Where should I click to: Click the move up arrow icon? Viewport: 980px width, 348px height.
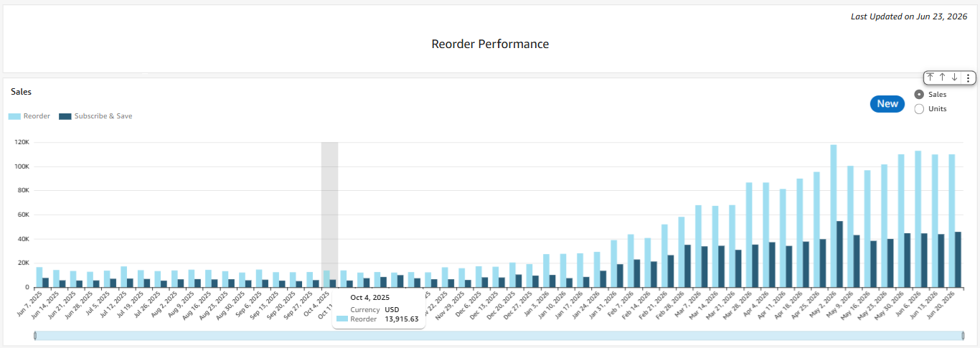pos(943,77)
